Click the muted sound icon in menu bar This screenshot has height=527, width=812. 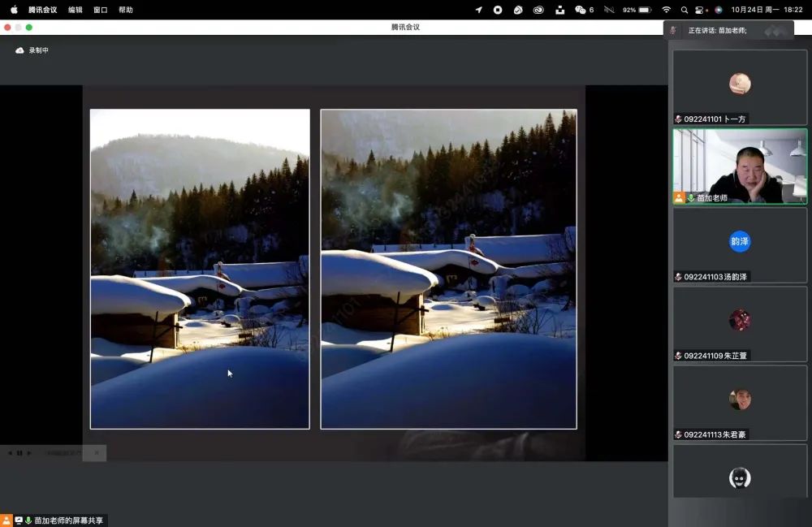tap(609, 10)
